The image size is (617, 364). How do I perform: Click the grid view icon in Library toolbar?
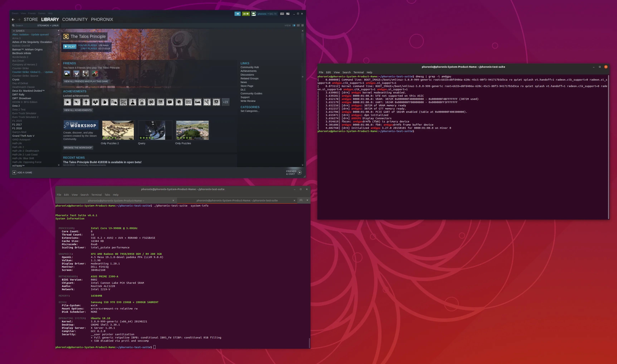[x=302, y=25]
